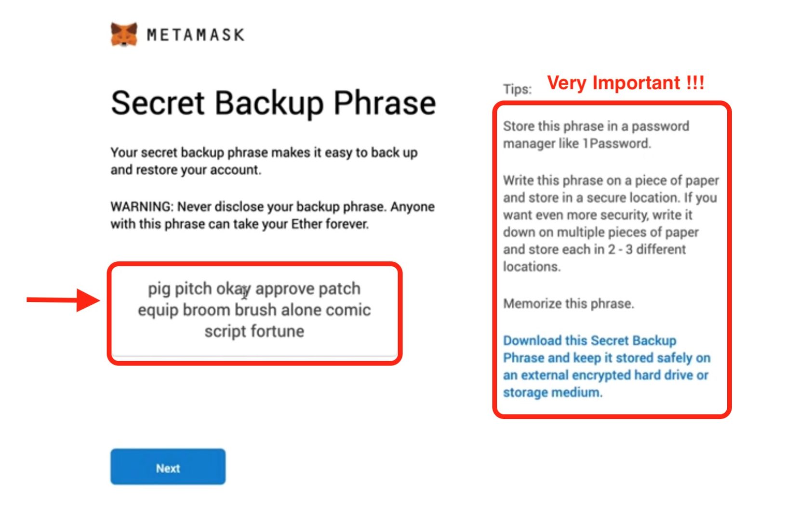Screen dimensions: 812x520
Task: Click the word 'pig' in seed phrase
Action: click(159, 289)
